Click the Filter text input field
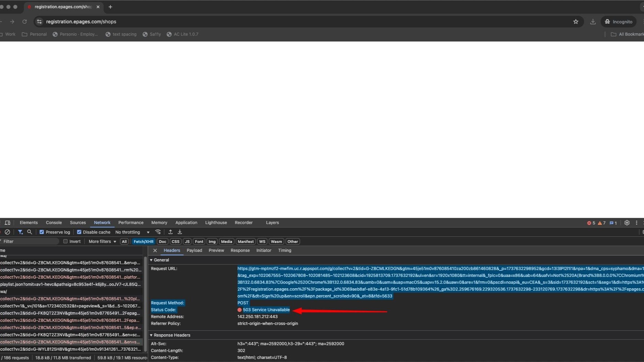 coord(30,242)
